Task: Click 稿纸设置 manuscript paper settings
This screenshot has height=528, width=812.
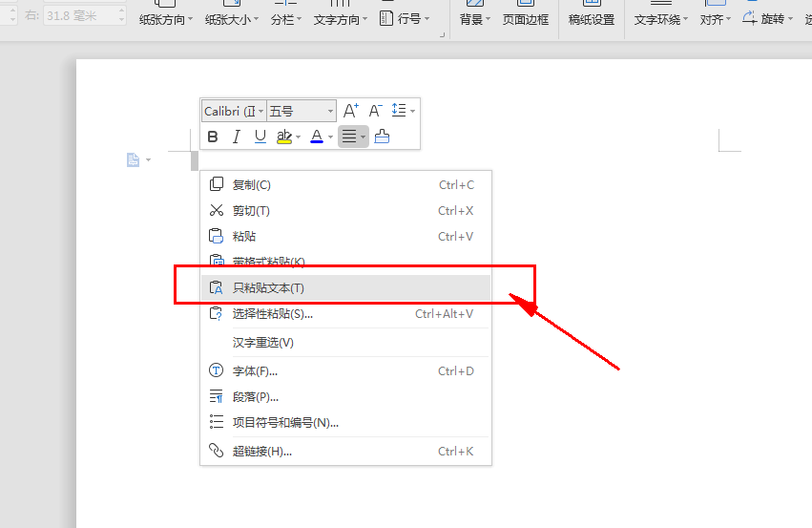Action: (x=592, y=19)
